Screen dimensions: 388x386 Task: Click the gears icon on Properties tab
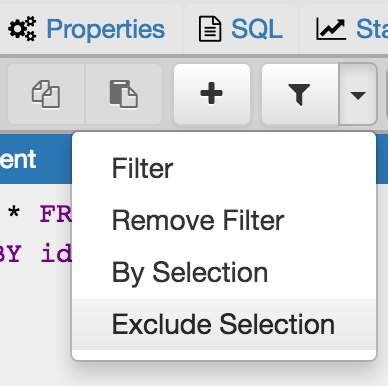[22, 29]
